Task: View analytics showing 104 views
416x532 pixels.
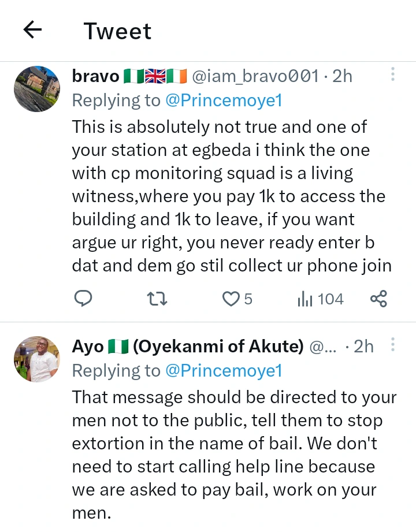Action: pos(320,299)
